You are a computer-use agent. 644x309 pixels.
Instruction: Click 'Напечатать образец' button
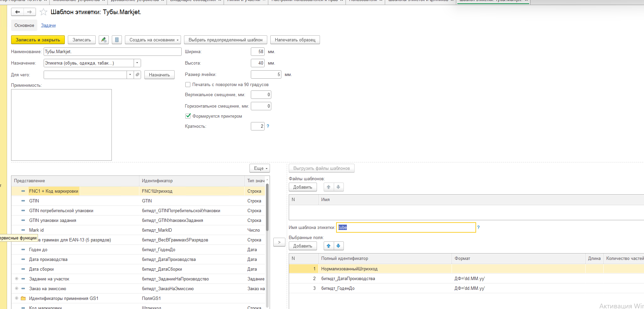coord(295,40)
